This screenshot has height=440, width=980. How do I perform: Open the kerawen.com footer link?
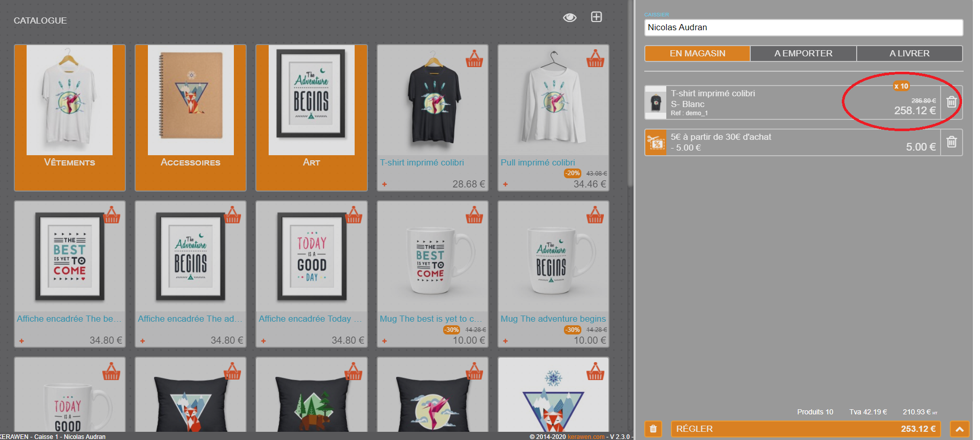(586, 437)
